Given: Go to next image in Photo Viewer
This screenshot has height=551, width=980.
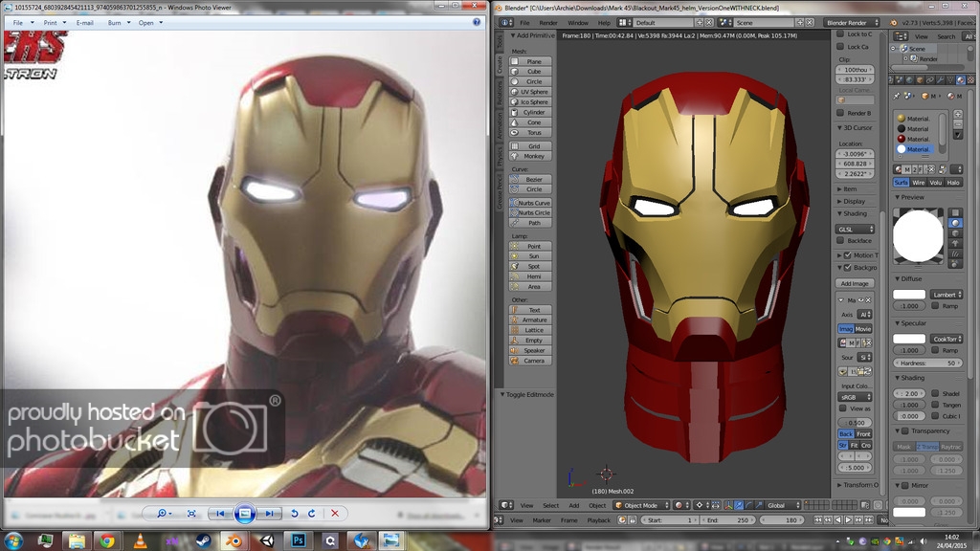Looking at the screenshot, I should [x=269, y=513].
